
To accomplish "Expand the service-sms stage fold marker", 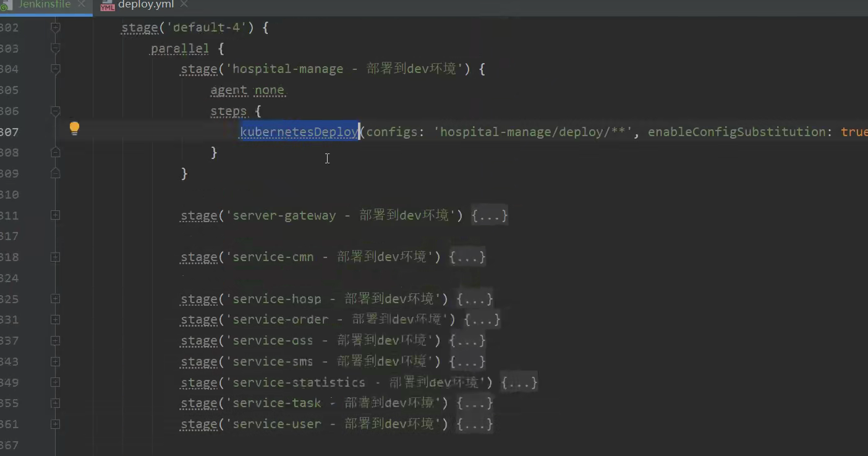I will click(55, 361).
